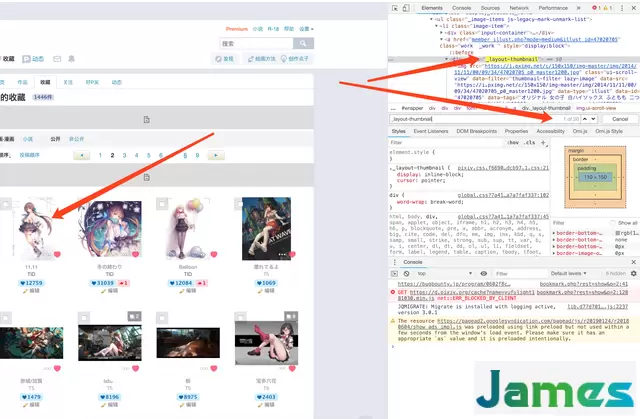The height and width of the screenshot is (419, 640).
Task: Open the Default levels dropdown
Action: (569, 273)
